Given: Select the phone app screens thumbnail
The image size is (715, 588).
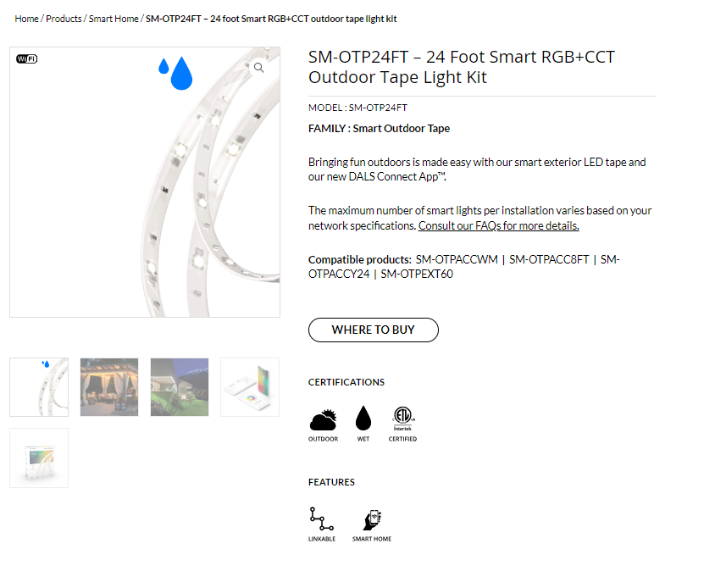Looking at the screenshot, I should pyautogui.click(x=250, y=387).
